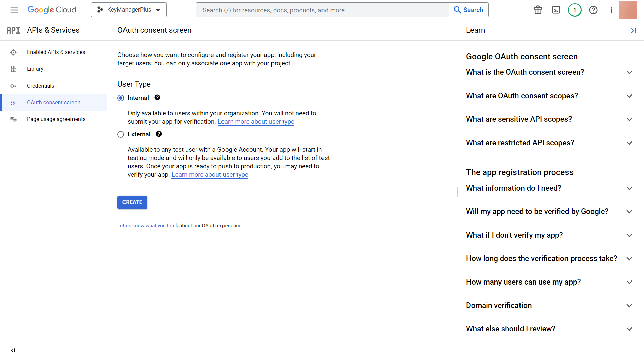644x357 pixels.
Task: Click the External user type help icon
Action: [x=159, y=134]
